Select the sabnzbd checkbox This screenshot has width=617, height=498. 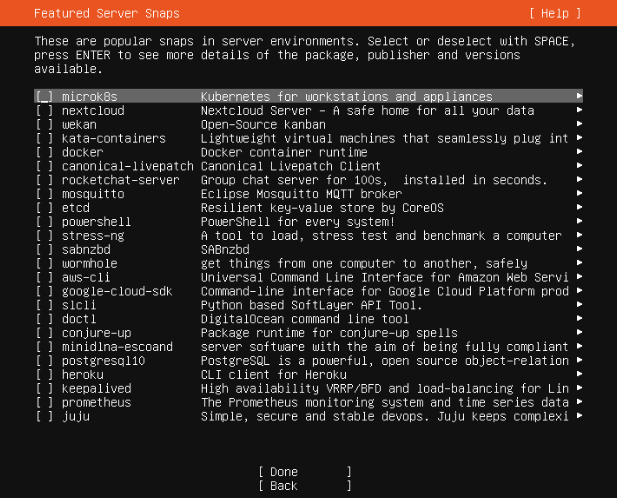click(44, 249)
